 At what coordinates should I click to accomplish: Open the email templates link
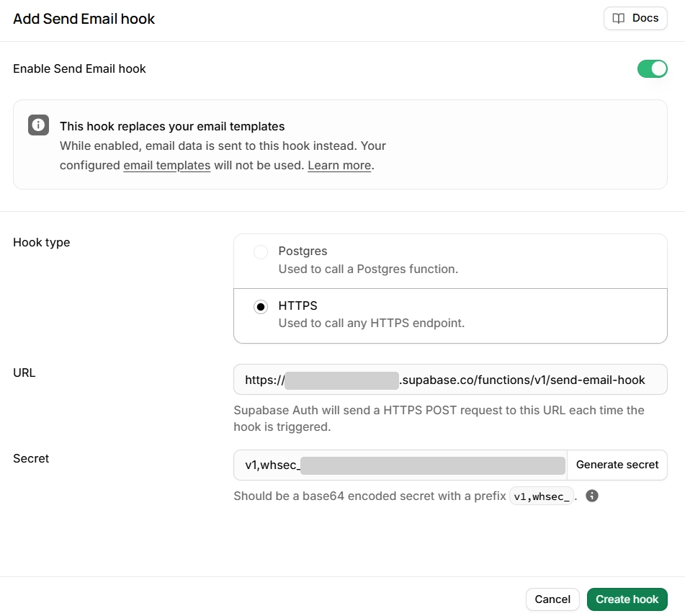pos(167,166)
